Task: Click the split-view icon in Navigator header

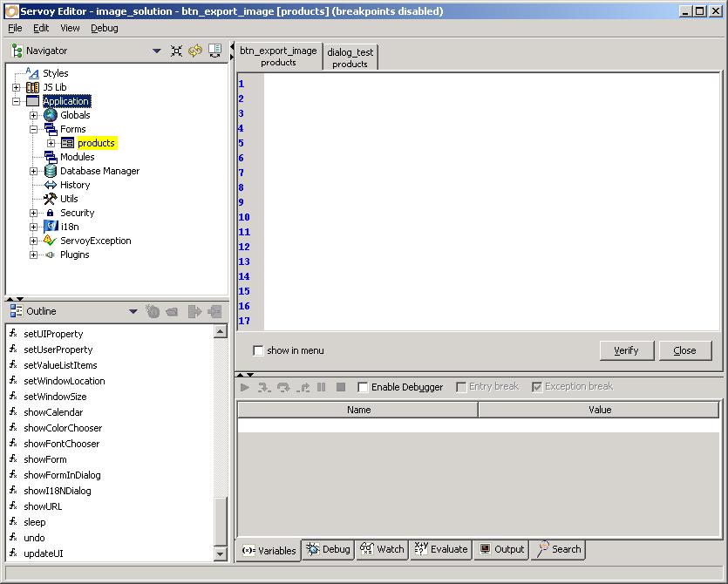Action: pyautogui.click(x=214, y=51)
